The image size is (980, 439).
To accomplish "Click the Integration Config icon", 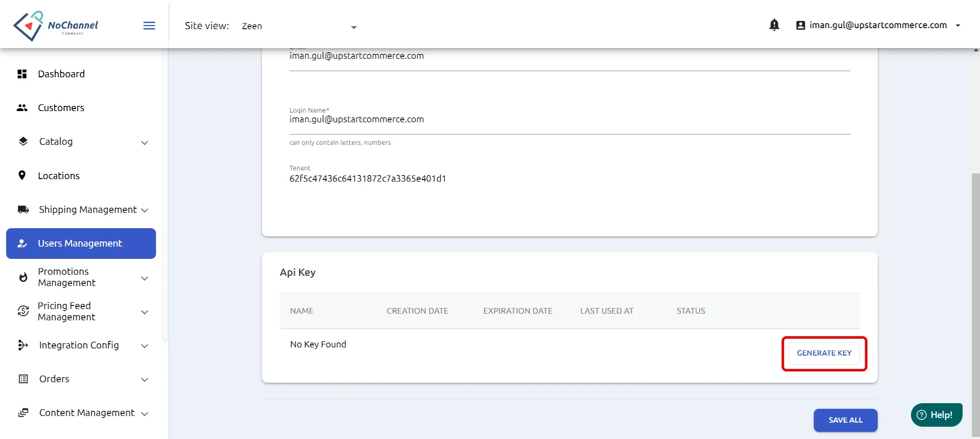I will [23, 345].
